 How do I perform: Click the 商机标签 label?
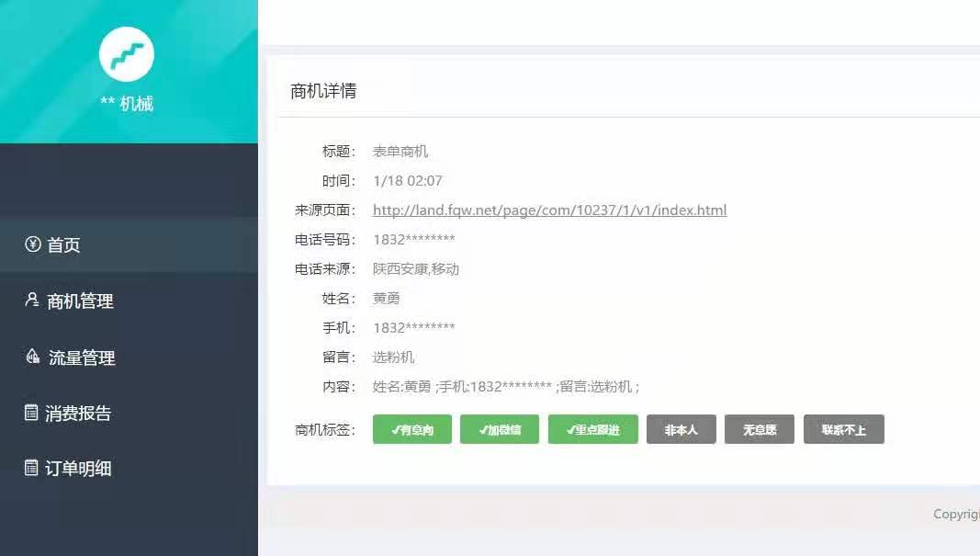click(x=325, y=430)
